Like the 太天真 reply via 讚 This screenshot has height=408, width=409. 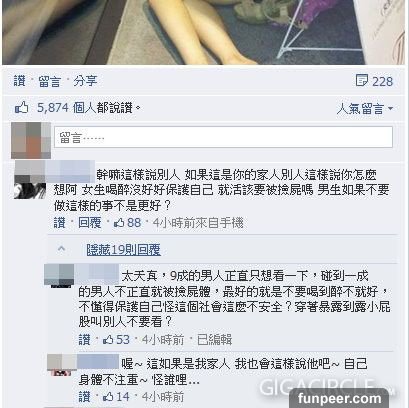coord(84,340)
